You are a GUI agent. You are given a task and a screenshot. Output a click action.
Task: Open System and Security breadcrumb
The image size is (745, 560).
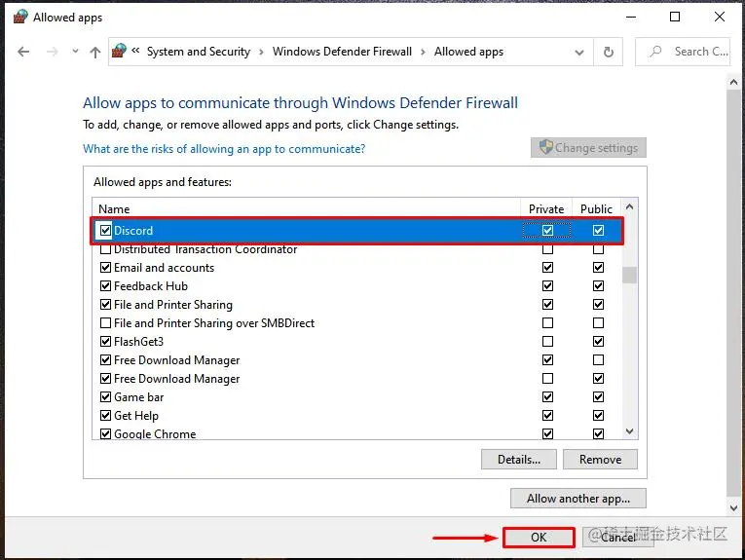(199, 52)
